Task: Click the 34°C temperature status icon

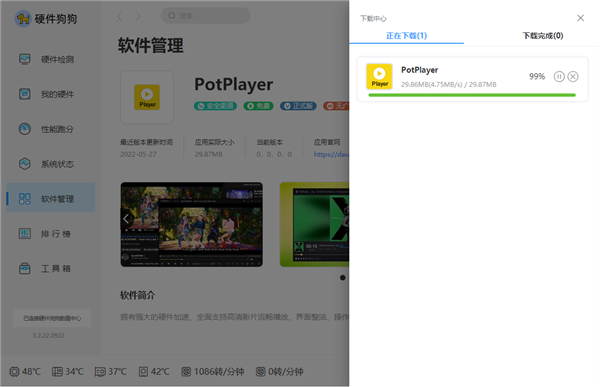Action: (x=57, y=372)
